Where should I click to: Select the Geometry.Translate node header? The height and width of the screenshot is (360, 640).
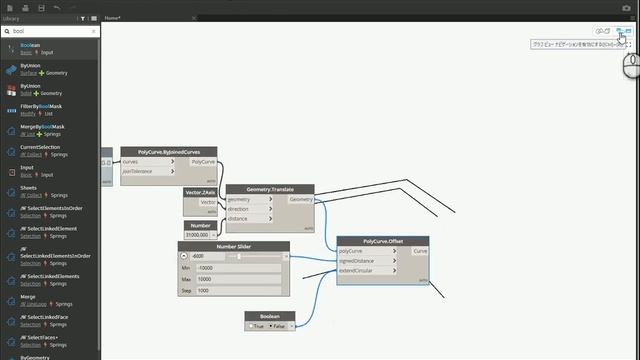[270, 189]
